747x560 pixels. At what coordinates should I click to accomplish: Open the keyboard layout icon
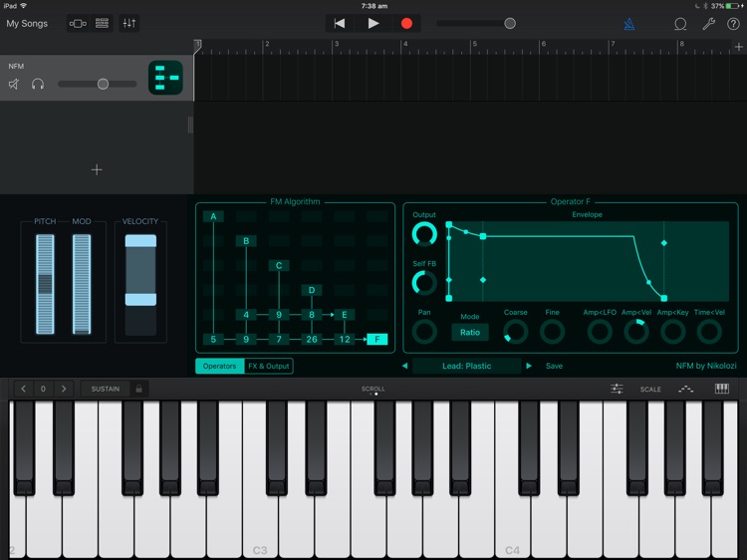[x=722, y=389]
